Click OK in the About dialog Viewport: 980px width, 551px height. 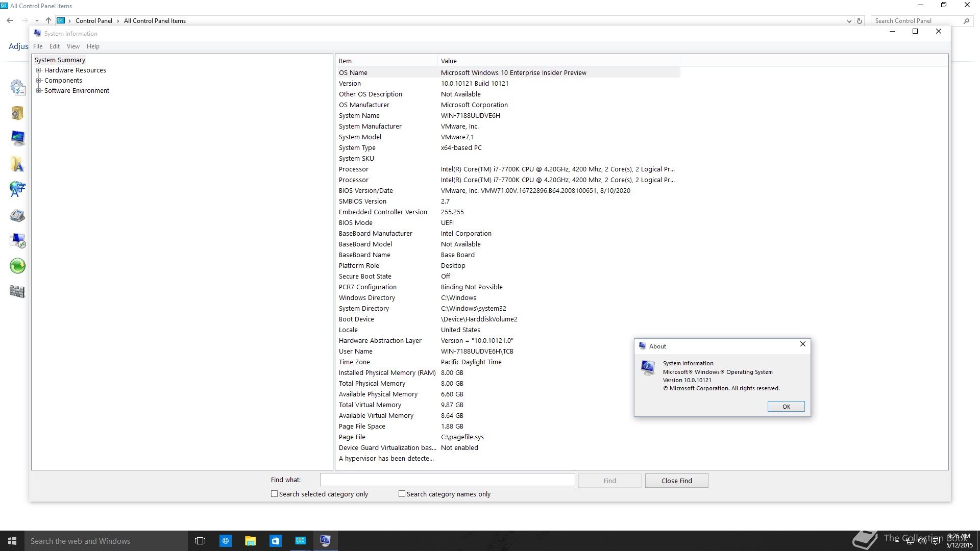point(786,407)
